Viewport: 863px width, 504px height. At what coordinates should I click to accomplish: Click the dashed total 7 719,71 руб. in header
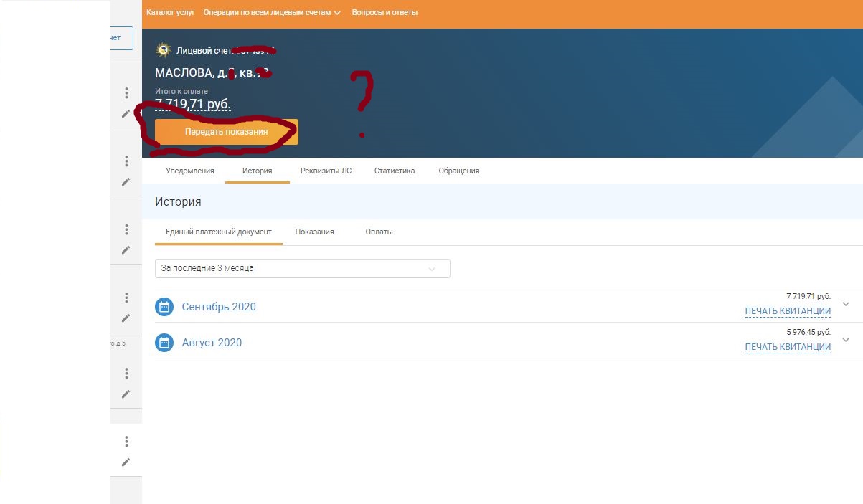(x=193, y=105)
